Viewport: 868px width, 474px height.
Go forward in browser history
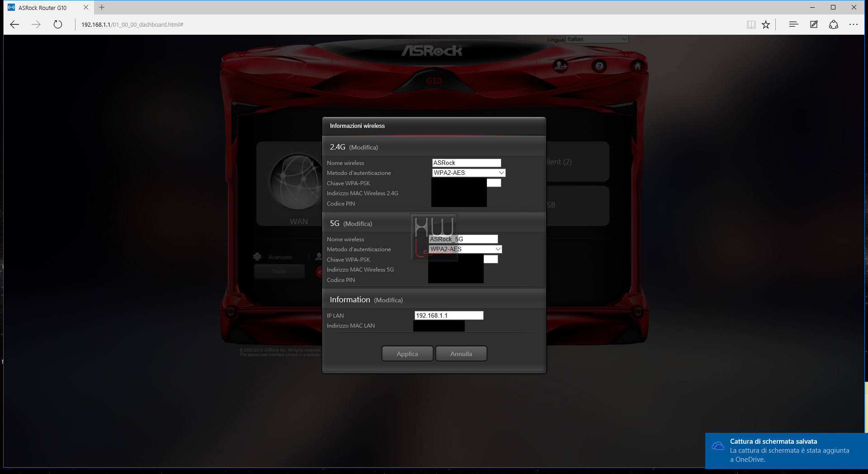36,24
